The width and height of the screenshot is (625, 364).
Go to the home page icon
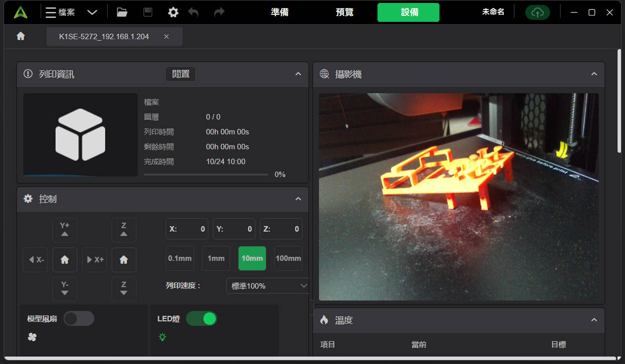click(21, 36)
